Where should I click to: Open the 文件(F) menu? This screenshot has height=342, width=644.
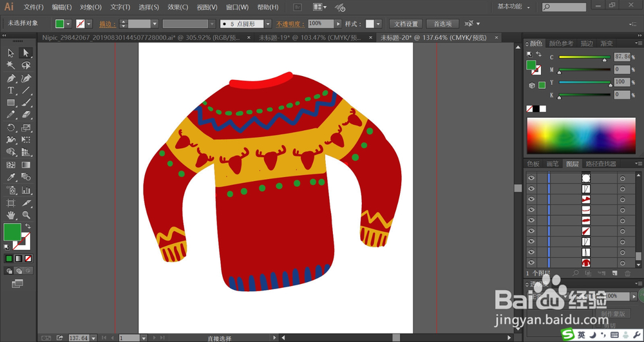coord(33,7)
